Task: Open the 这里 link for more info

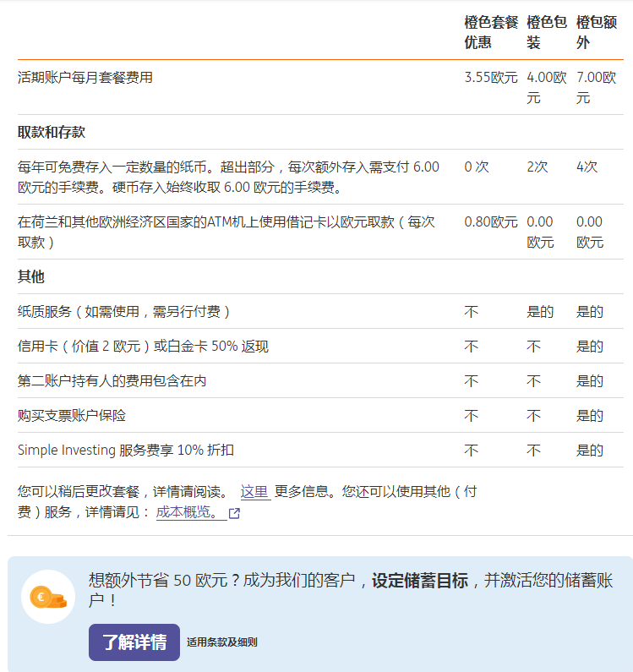Action: pyautogui.click(x=254, y=492)
